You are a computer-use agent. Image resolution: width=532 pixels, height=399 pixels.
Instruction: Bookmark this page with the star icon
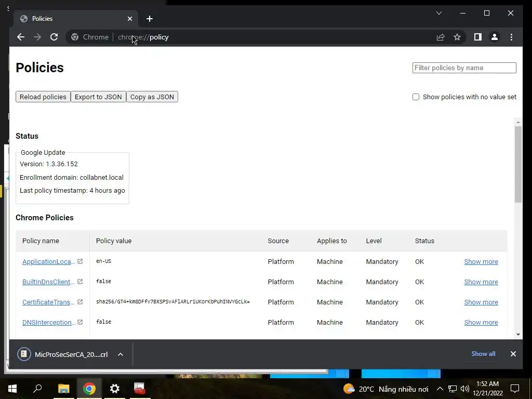457,37
